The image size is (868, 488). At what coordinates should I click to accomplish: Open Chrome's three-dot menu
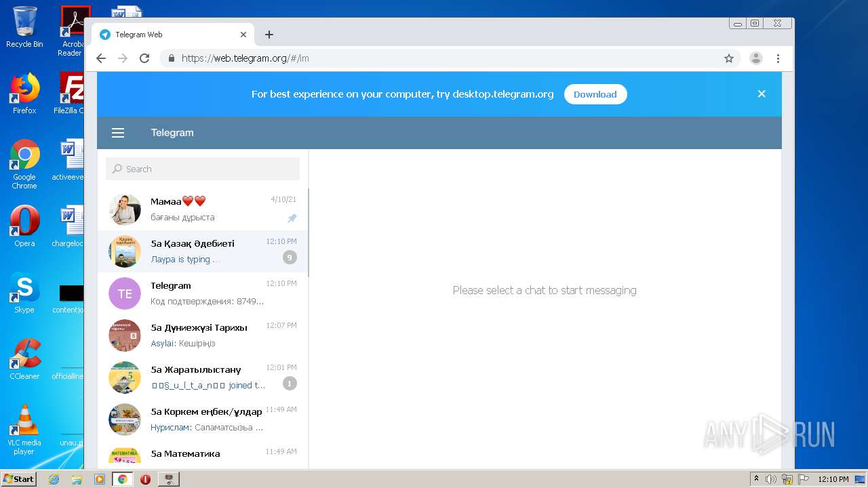click(x=778, y=58)
